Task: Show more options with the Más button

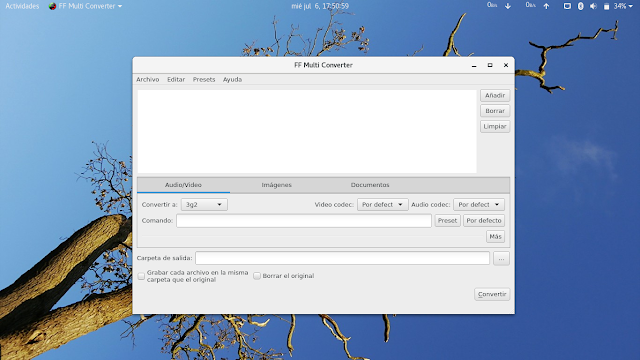Action: tap(496, 237)
